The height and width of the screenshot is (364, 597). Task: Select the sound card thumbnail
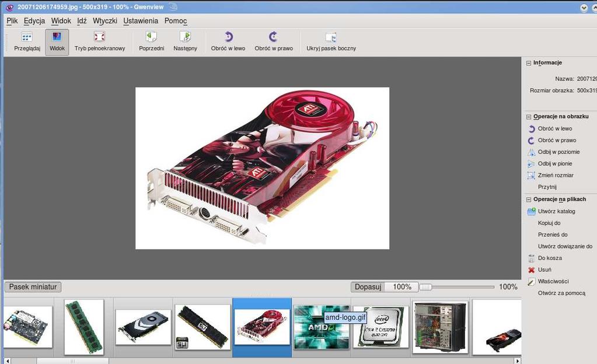[x=27, y=327]
